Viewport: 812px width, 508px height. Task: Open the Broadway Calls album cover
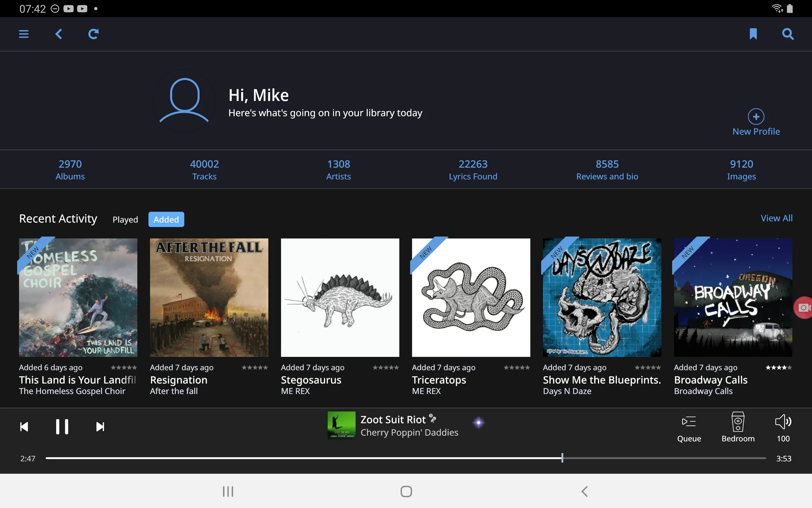733,298
